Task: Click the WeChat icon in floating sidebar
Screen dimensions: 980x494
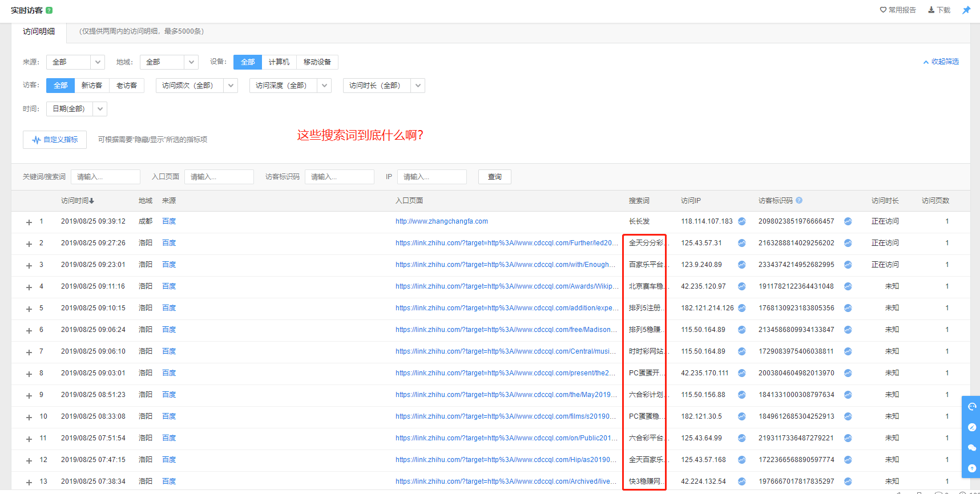Action: point(971,448)
